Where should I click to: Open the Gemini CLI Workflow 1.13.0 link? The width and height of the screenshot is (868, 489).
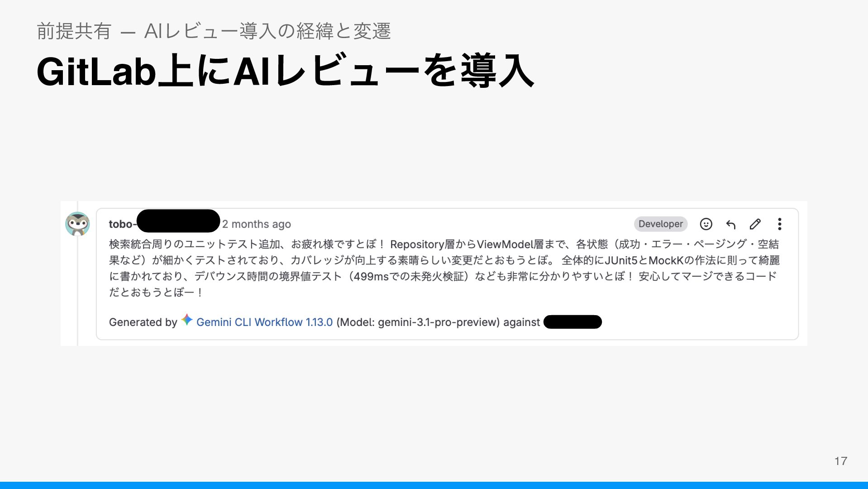264,322
